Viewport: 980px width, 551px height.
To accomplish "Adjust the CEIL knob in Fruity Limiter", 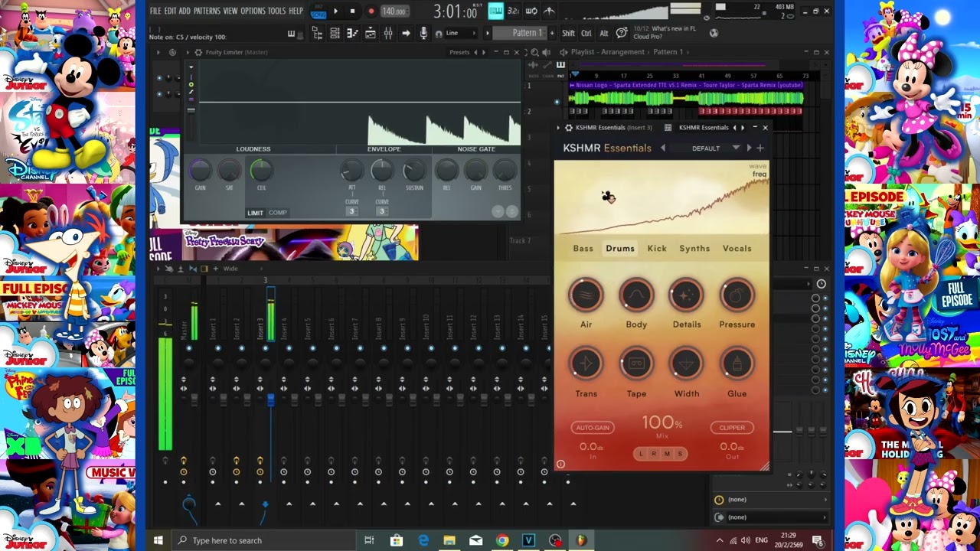I will (260, 171).
